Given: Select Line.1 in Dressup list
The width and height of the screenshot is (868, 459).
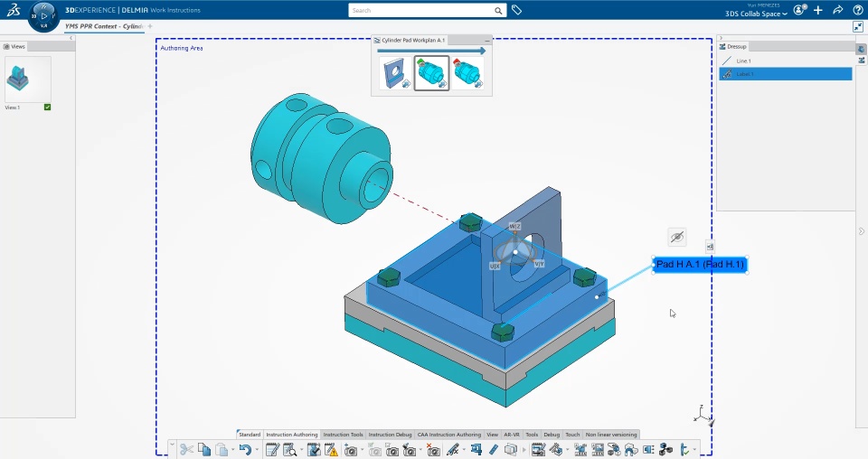Looking at the screenshot, I should [x=786, y=61].
